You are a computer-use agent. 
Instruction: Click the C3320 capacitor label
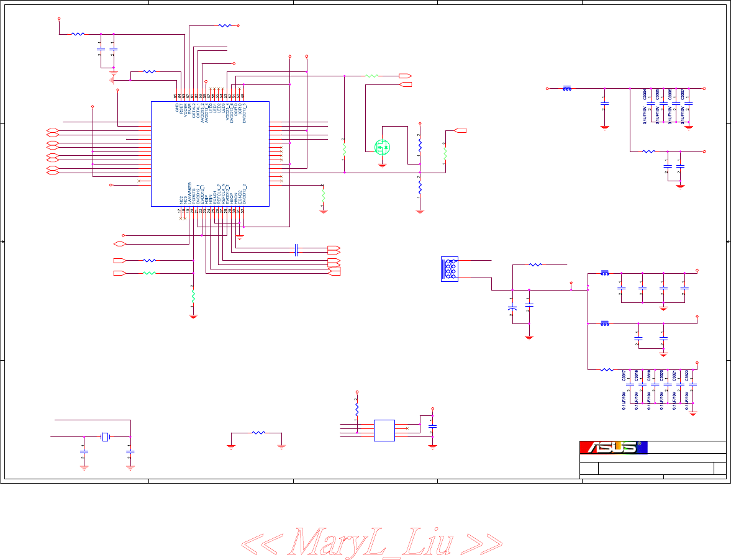point(661,376)
